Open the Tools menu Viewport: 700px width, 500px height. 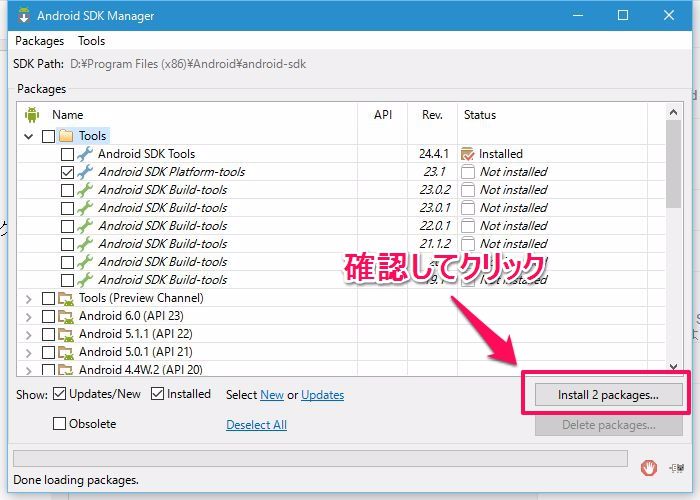(x=92, y=41)
